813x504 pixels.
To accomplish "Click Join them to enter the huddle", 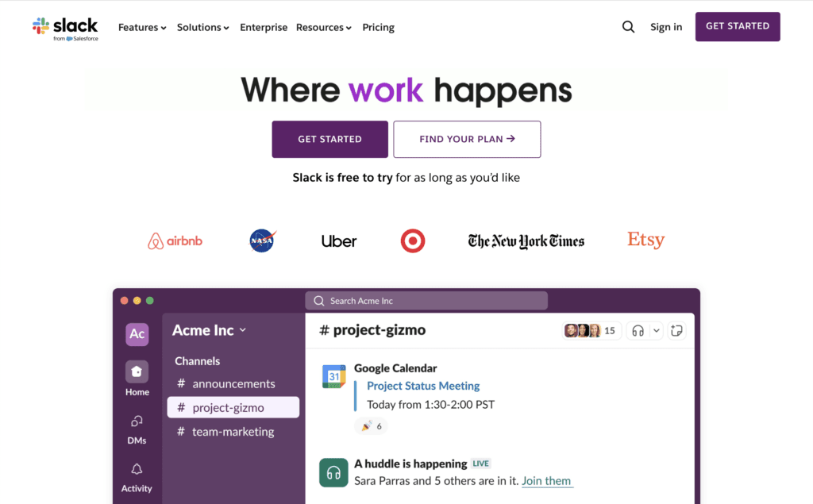I will click(x=547, y=481).
